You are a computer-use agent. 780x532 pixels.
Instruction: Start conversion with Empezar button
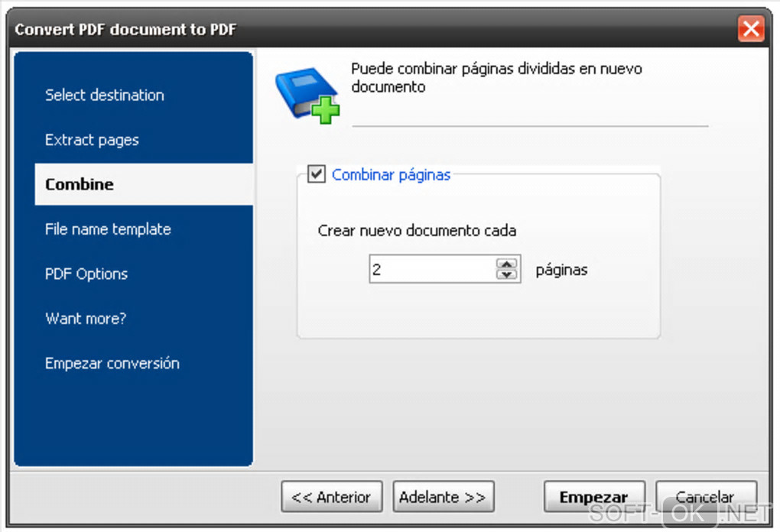[x=594, y=497]
